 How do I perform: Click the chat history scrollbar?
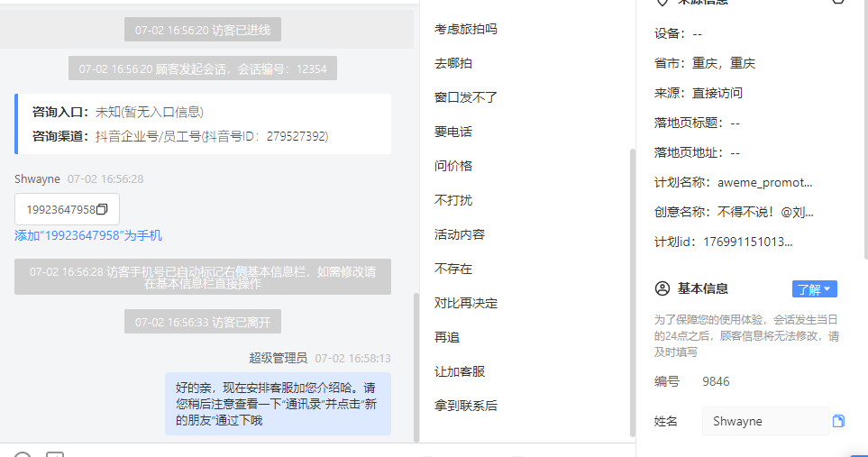click(416, 368)
